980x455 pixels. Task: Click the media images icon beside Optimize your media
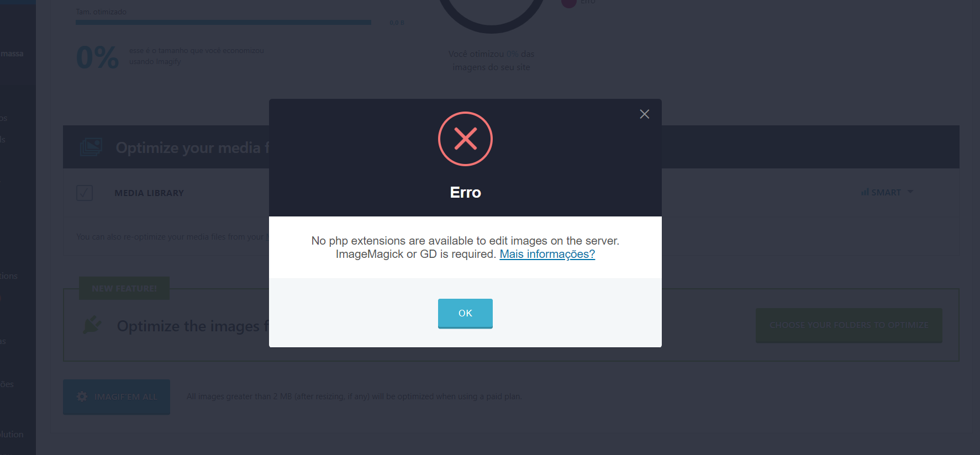click(91, 147)
